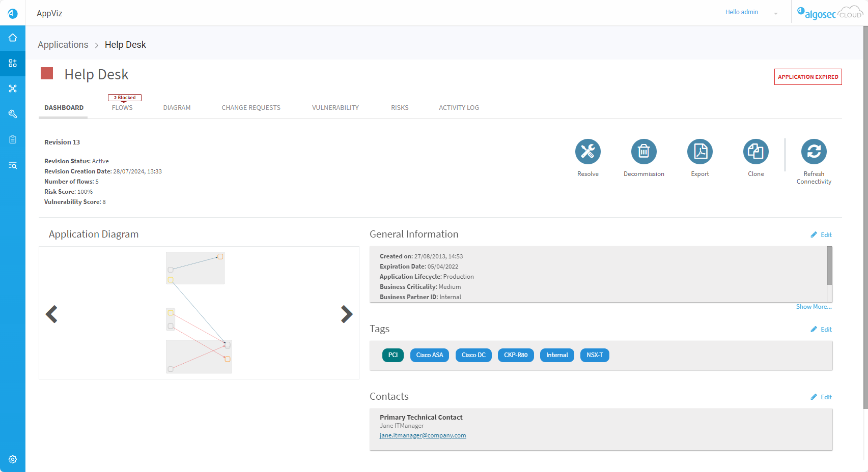Click the wrench tools sidebar icon
Viewport: 868px width, 472px height.
(x=13, y=114)
